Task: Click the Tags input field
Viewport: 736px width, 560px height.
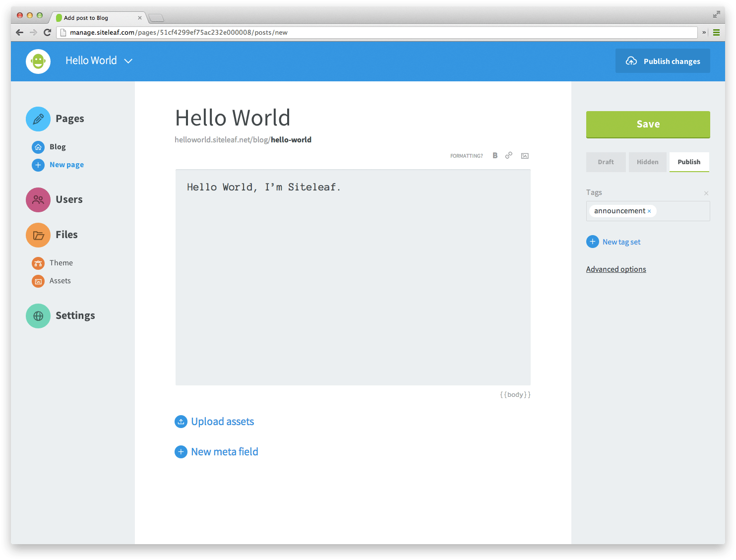Action: (x=648, y=211)
